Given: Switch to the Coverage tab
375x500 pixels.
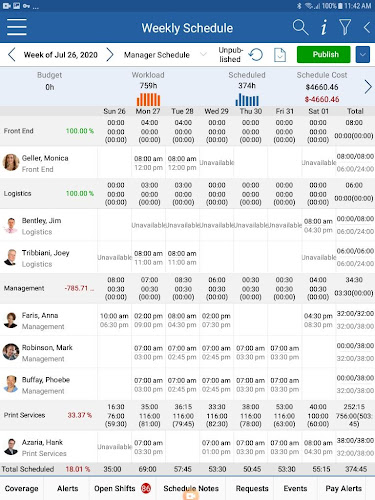Looking at the screenshot, I should point(22,488).
